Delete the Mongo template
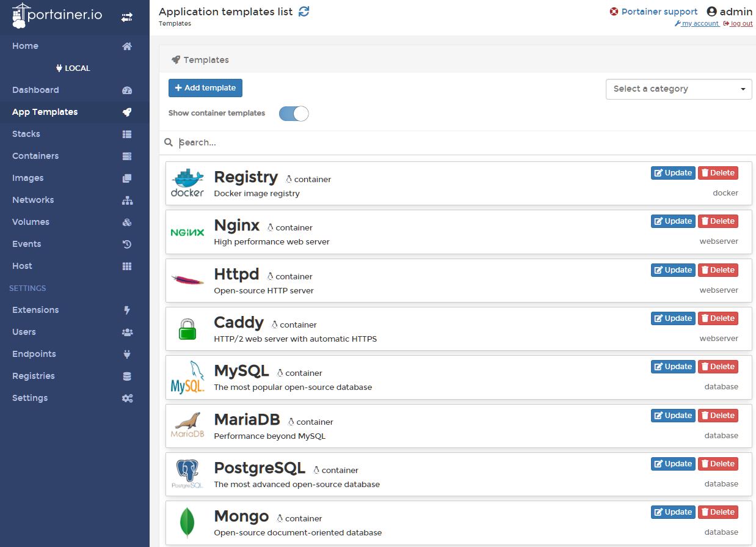 click(718, 512)
